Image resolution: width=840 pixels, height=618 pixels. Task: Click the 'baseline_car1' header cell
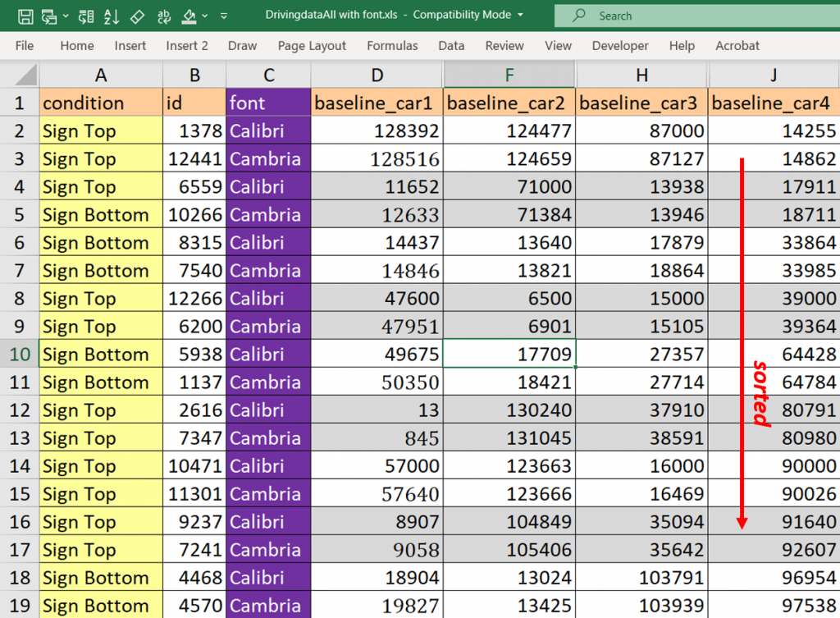point(377,103)
